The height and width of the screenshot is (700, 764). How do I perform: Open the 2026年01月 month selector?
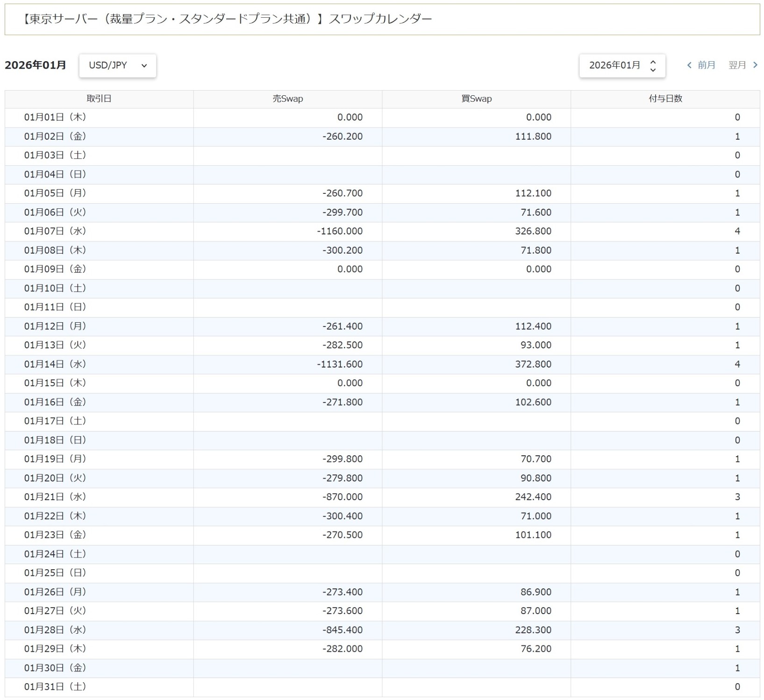coord(622,65)
